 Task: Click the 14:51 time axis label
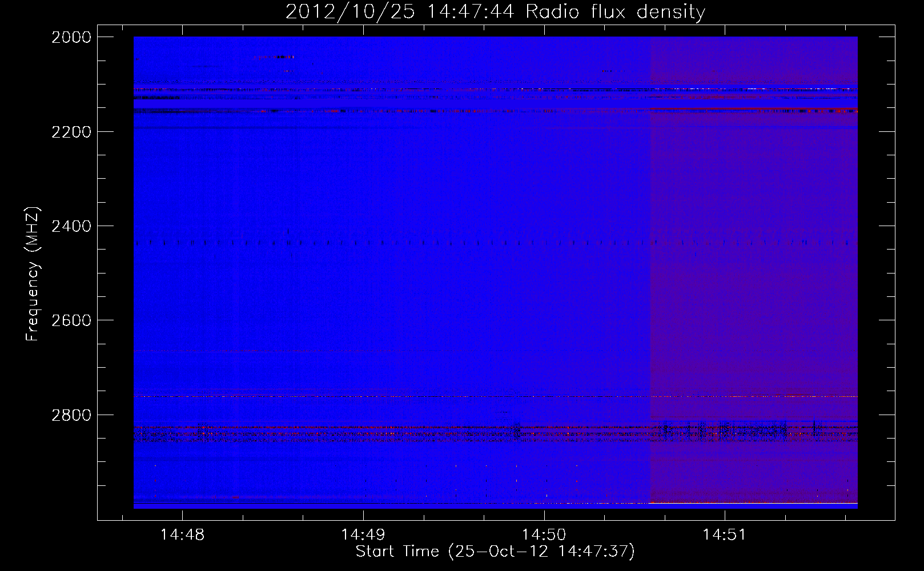tap(724, 535)
